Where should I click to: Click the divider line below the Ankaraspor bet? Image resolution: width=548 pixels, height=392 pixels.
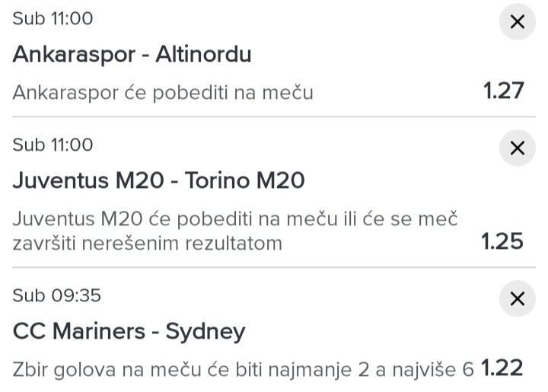pyautogui.click(x=274, y=117)
